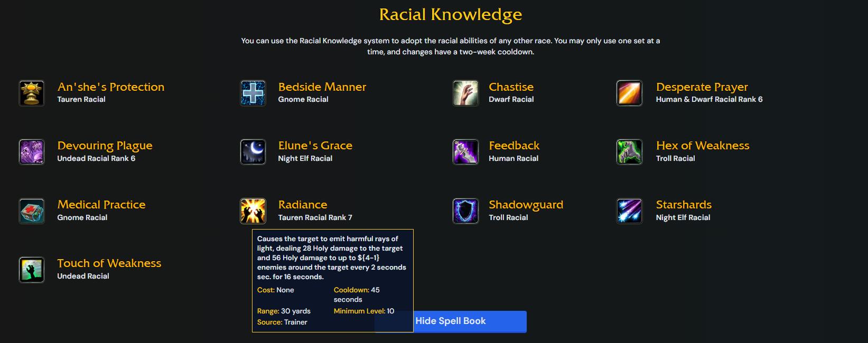Open the Medical Practice spell link
Screen dimensions: 868x343
(x=101, y=205)
